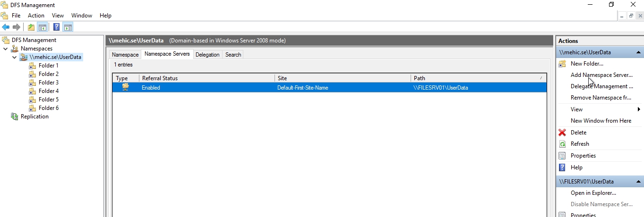Click the New Folder icon in Actions

(562, 64)
